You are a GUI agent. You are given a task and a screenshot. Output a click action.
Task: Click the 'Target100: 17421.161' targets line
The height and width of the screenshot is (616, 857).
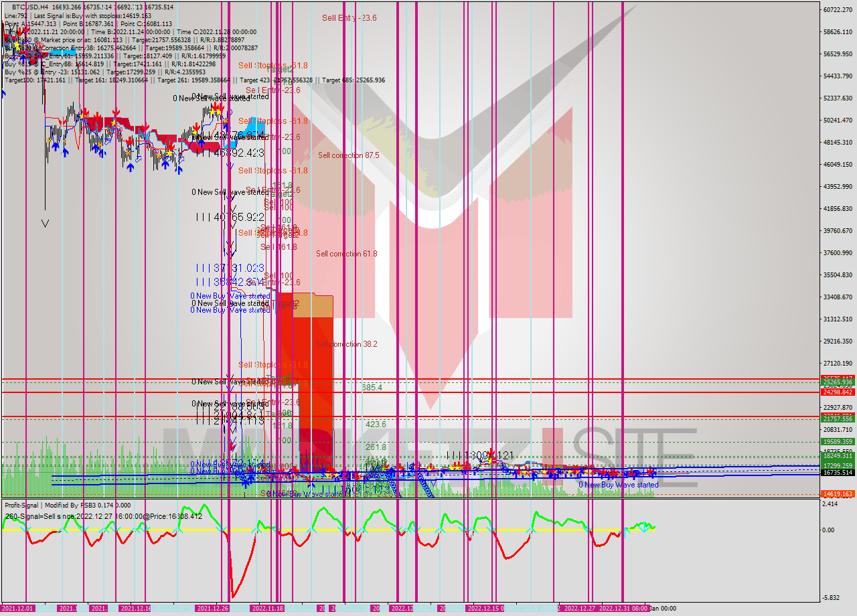coord(195,80)
